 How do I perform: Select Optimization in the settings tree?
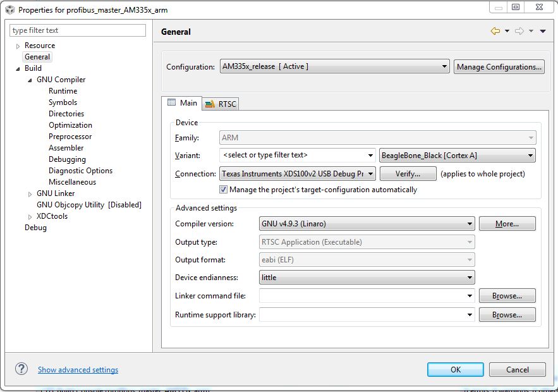70,125
